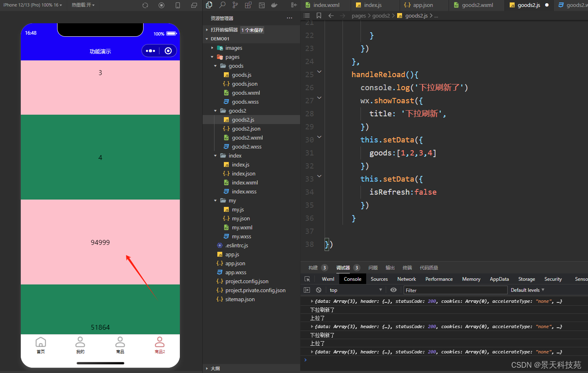Toggle the console sidebar panel
This screenshot has height=373, width=588.
coord(307,290)
